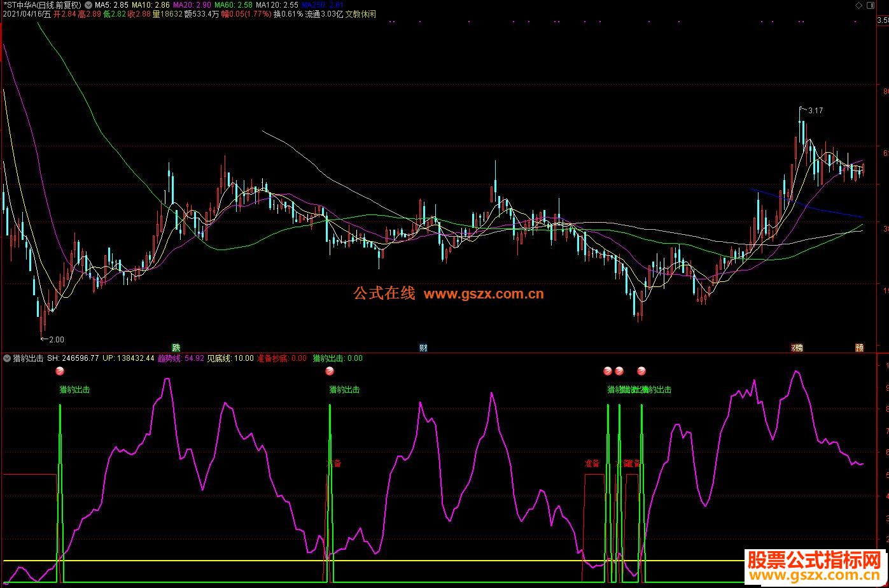Click the 预 event marker

coord(860,347)
